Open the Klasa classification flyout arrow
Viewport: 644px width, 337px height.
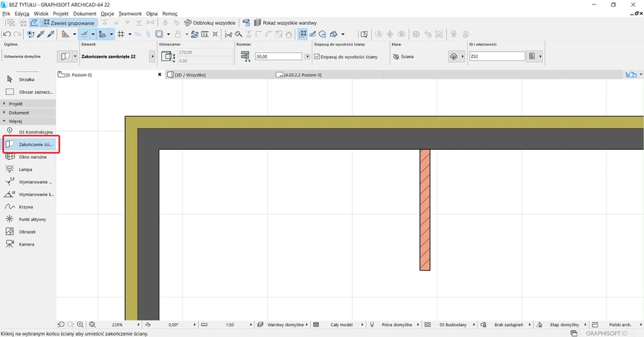click(x=463, y=57)
